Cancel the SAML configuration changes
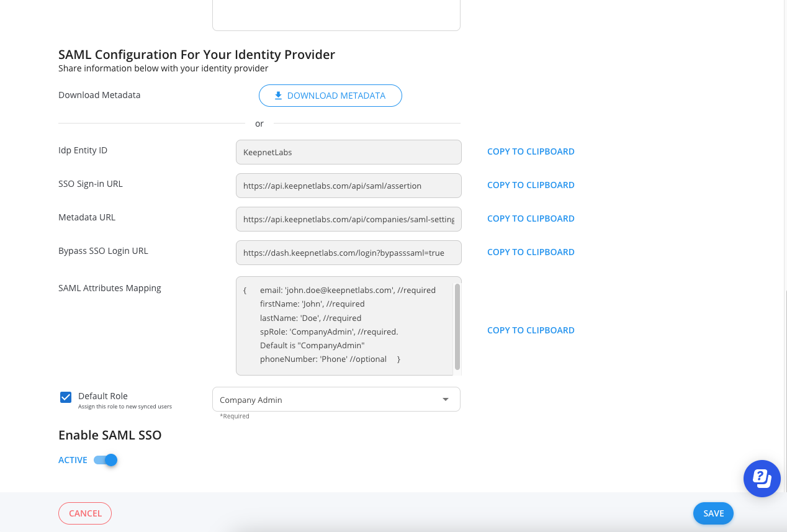 tap(85, 513)
